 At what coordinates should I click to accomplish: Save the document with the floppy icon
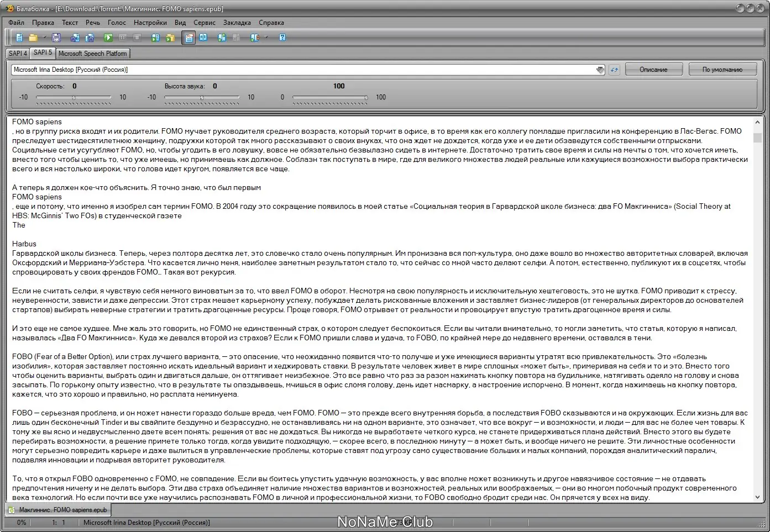[x=56, y=38]
